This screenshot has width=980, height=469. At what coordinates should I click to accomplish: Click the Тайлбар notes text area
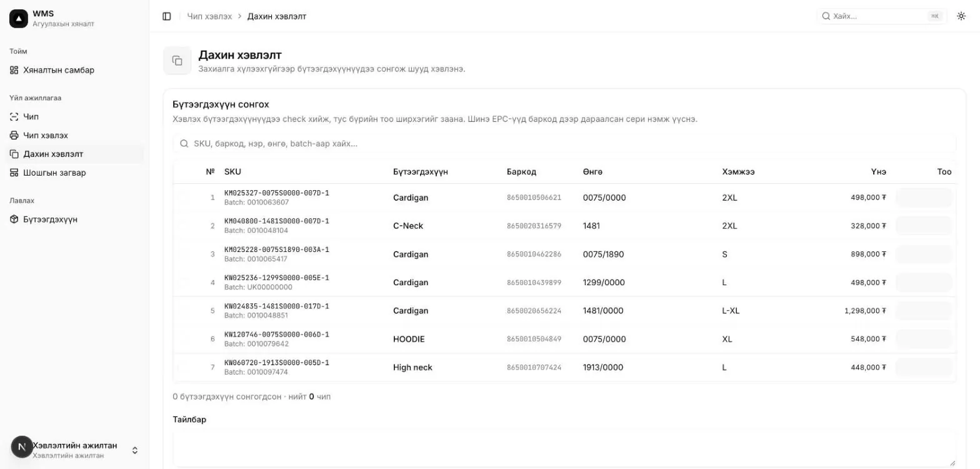564,448
